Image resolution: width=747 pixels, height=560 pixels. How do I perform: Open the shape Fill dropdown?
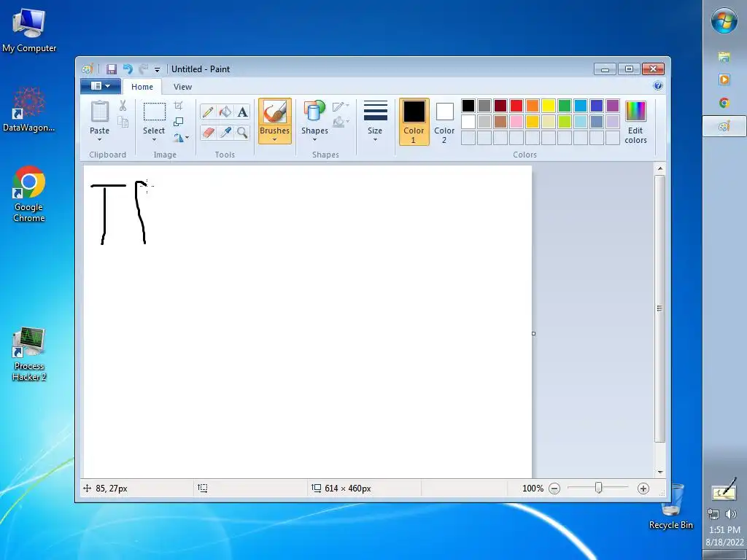(341, 122)
